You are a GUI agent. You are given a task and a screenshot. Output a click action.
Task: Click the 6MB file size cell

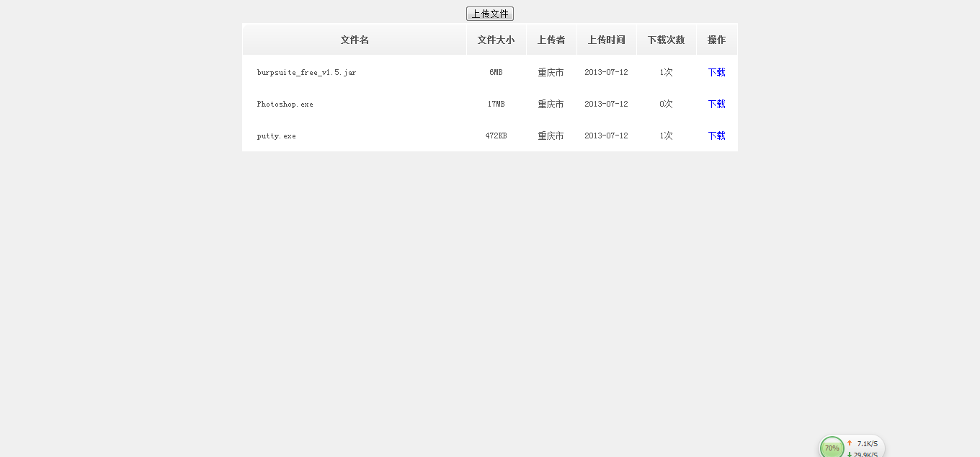(496, 73)
